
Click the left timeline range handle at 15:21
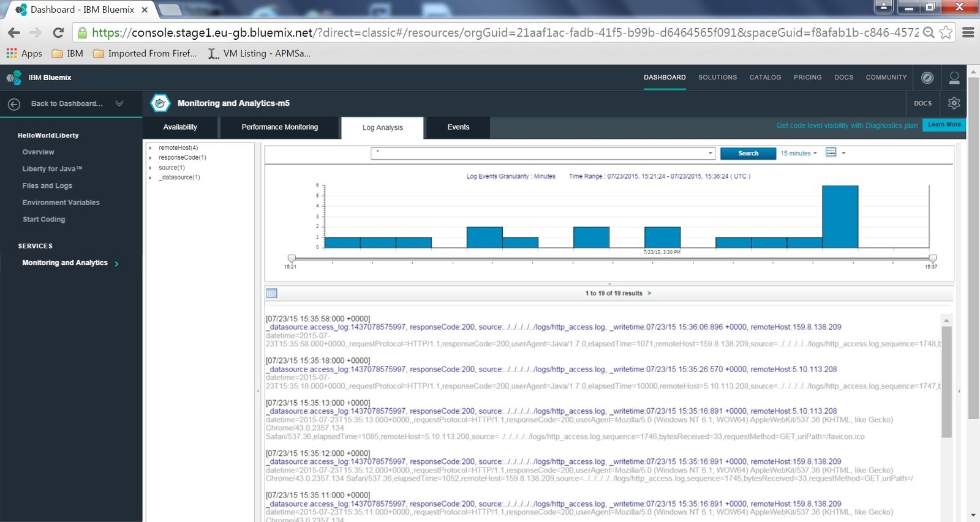tap(292, 258)
